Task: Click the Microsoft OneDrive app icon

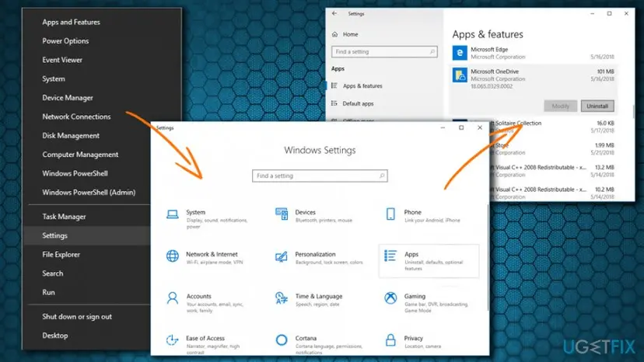Action: click(460, 75)
